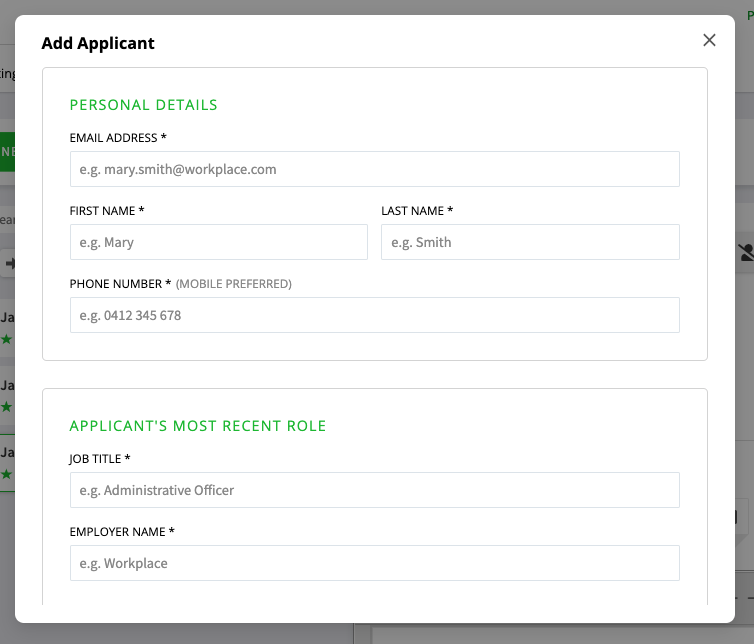Click the Applicant's Most Recent Role heading

pos(198,426)
